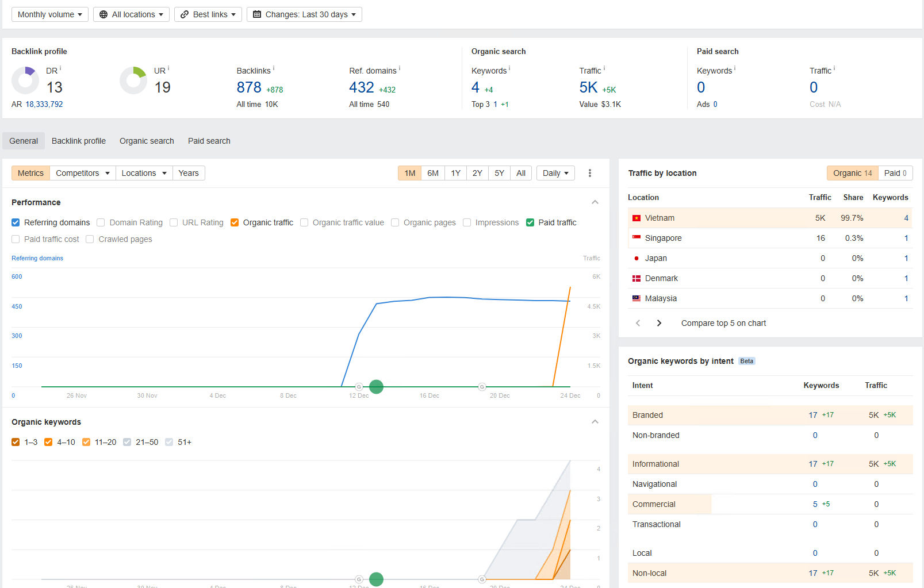Click Compare top 5 on chart

coord(723,323)
